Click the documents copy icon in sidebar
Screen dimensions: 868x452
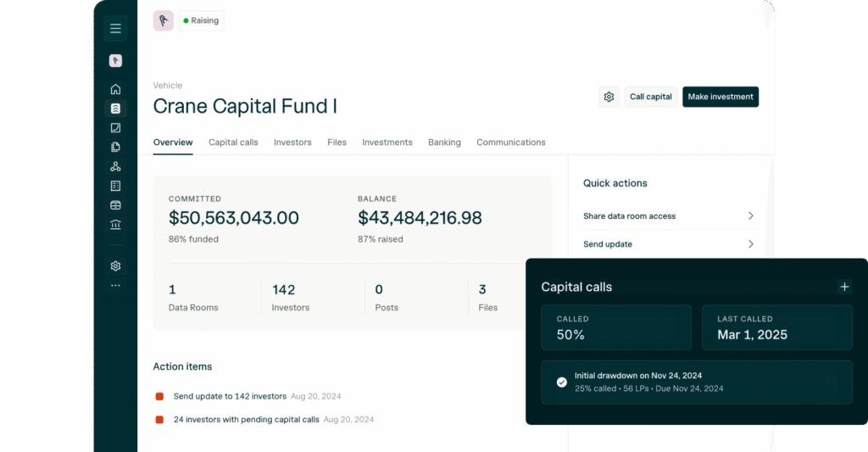[115, 147]
